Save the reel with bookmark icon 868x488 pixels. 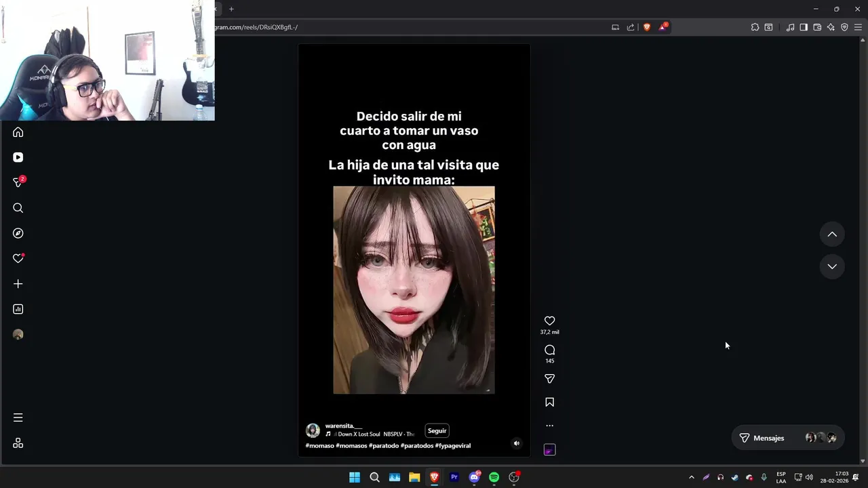(x=550, y=402)
